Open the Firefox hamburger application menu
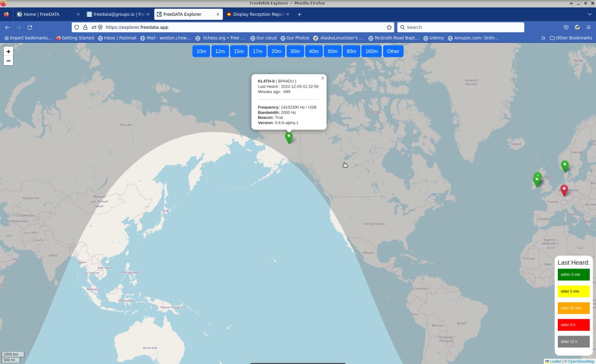The height and width of the screenshot is (364, 596). 589,27
